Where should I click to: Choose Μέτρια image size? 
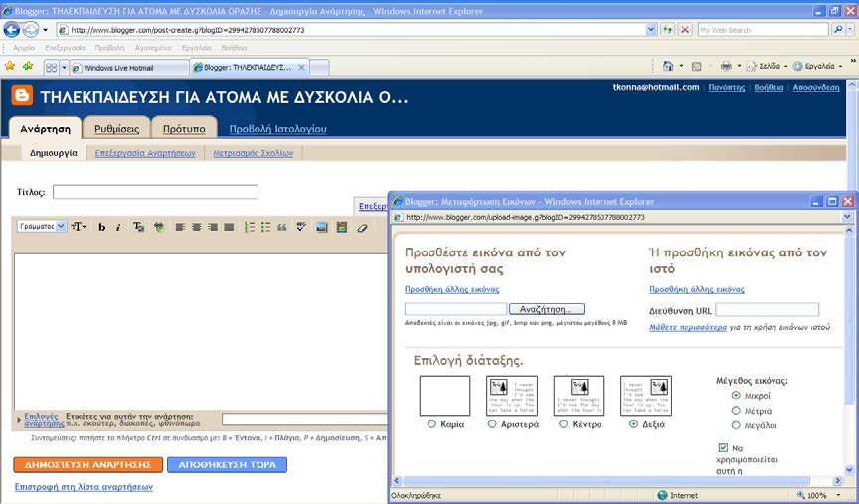736,410
